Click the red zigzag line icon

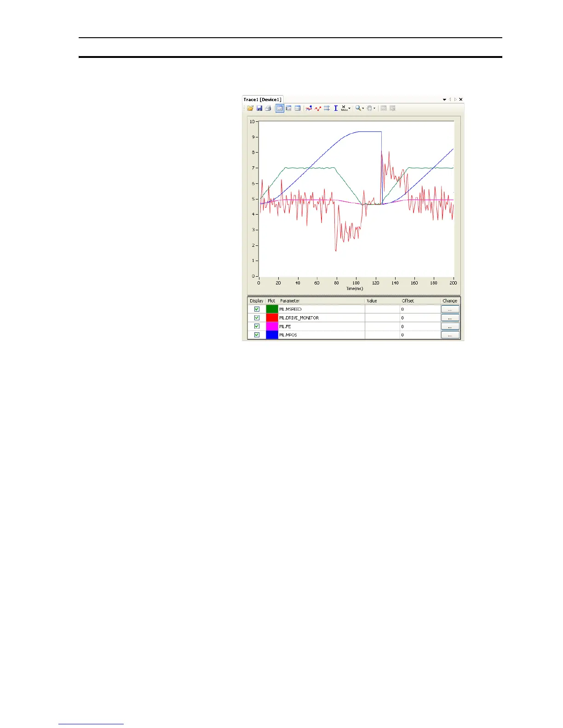(318, 108)
